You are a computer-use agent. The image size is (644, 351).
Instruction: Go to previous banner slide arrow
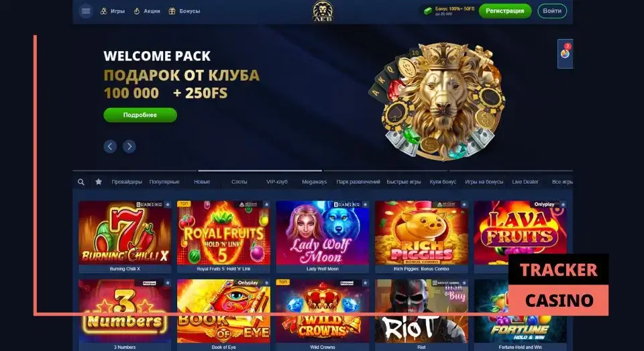point(109,146)
